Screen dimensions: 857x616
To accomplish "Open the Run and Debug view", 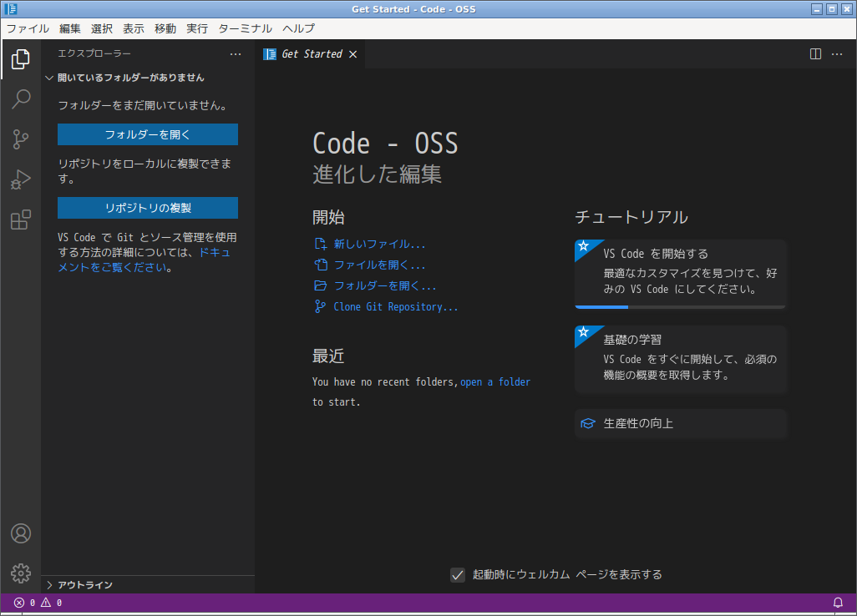I will 21,179.
